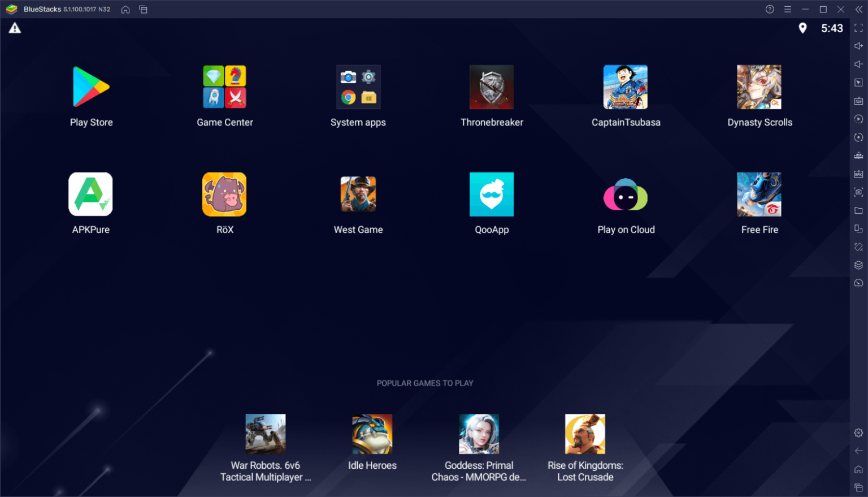The height and width of the screenshot is (497, 868).
Task: Take a screenshot using the sidebar camera icon
Action: [x=858, y=192]
